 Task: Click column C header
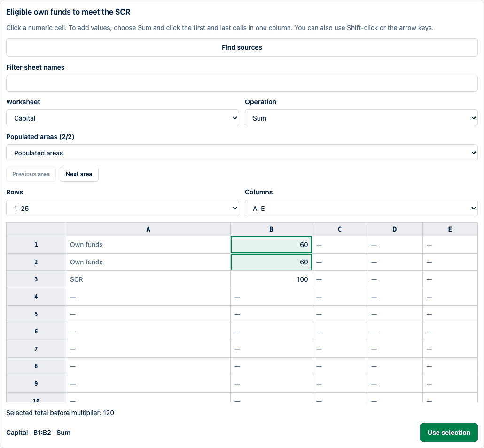coord(340,229)
